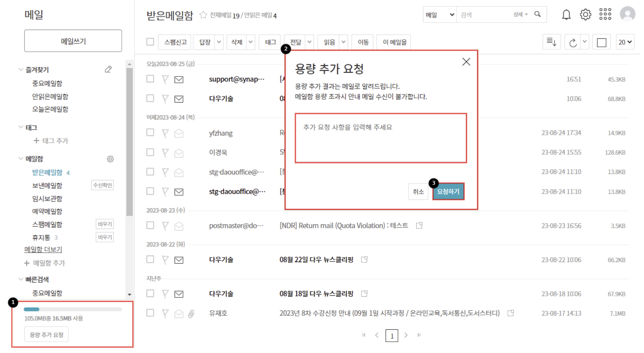Click the 추가 요청 사항 text field

(x=381, y=138)
